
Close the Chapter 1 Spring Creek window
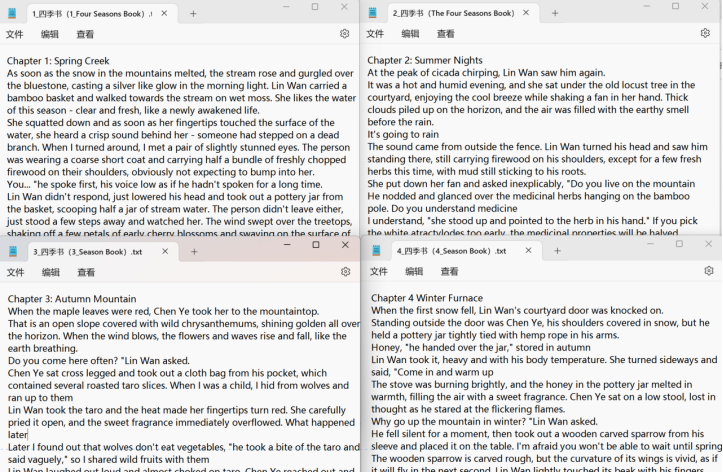(x=344, y=7)
